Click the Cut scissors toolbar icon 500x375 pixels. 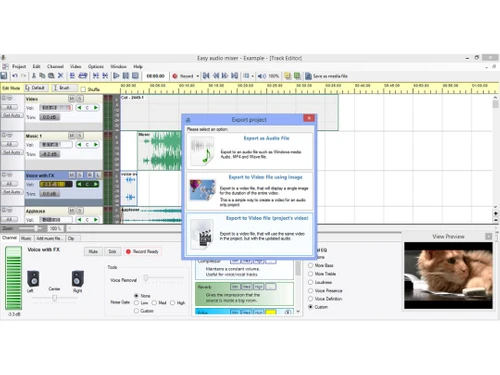click(x=34, y=76)
